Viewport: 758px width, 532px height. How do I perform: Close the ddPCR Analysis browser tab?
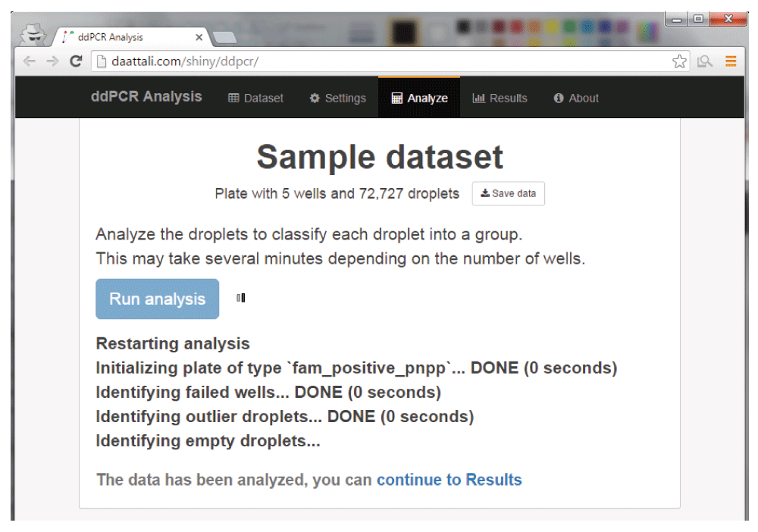click(199, 37)
